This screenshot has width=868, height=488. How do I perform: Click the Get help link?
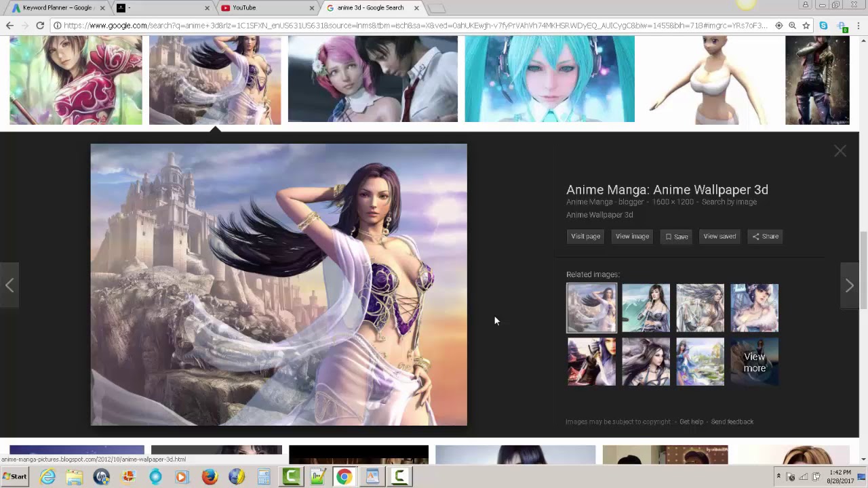pos(691,422)
